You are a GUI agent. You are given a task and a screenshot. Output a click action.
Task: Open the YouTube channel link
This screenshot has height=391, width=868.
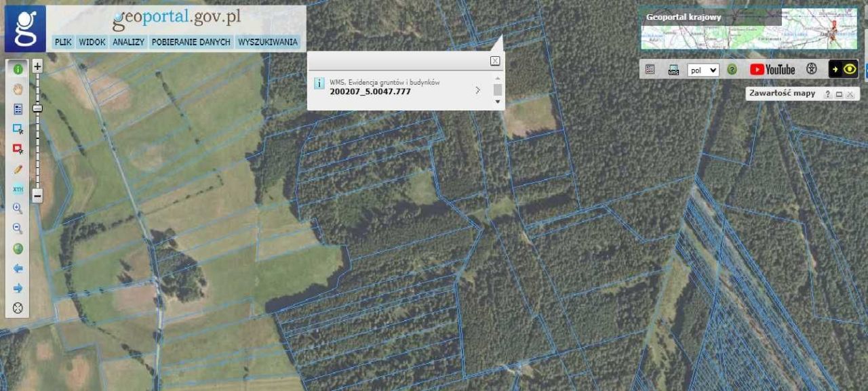(772, 69)
